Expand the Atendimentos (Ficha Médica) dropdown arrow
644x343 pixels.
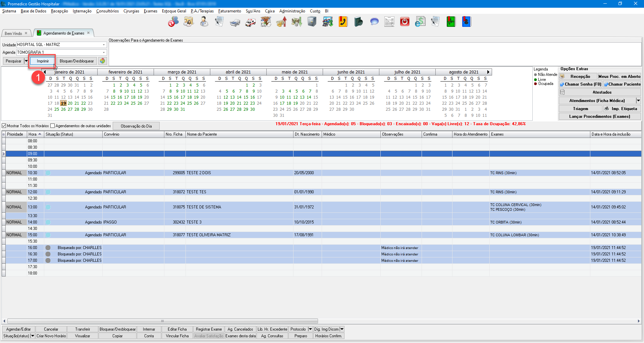tap(638, 100)
